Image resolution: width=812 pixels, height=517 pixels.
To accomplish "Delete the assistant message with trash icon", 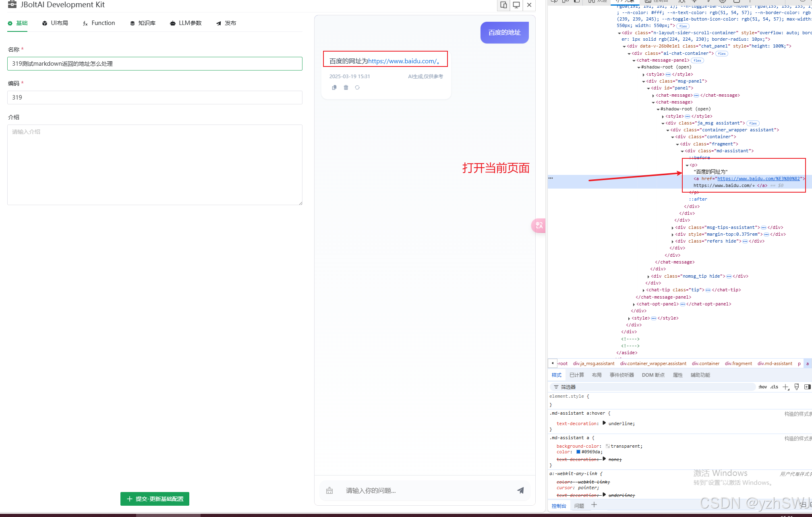I will click(346, 87).
